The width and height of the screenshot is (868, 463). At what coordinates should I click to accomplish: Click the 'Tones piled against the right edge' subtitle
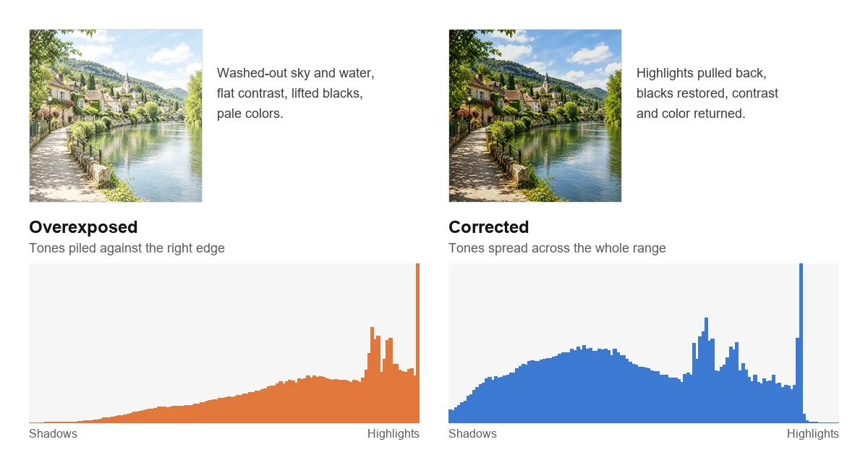[x=127, y=248]
